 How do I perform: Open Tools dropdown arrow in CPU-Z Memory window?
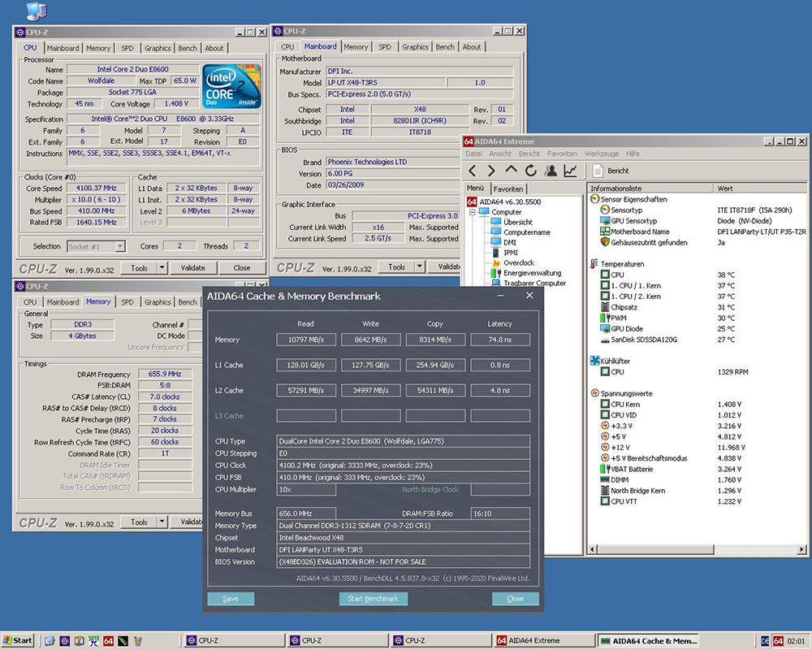coord(162,522)
